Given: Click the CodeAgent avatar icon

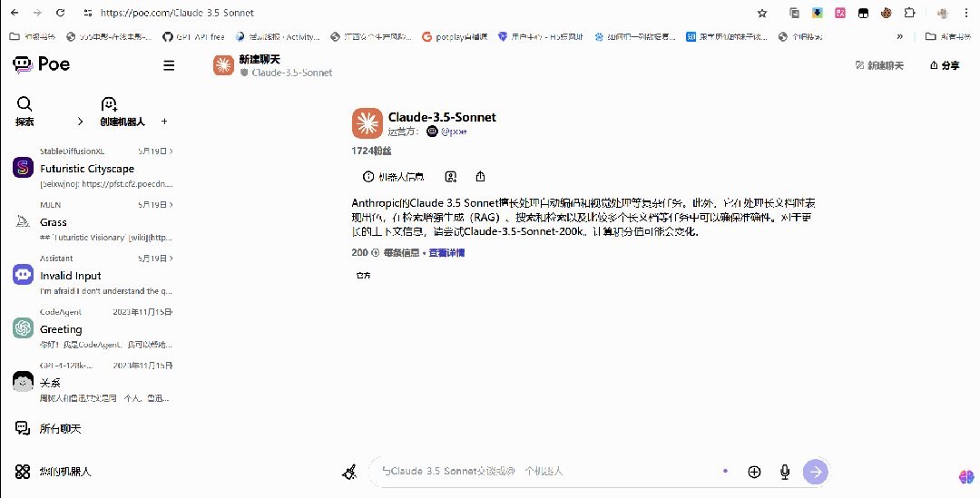Looking at the screenshot, I should tap(23, 328).
